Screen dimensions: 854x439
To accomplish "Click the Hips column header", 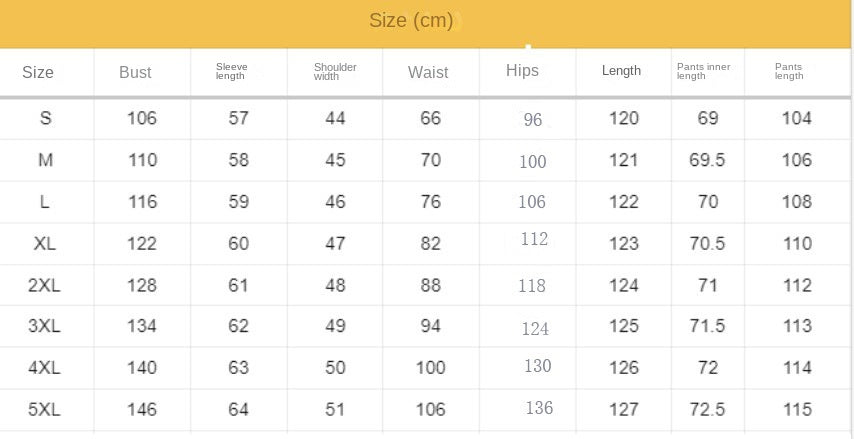I will pos(522,70).
